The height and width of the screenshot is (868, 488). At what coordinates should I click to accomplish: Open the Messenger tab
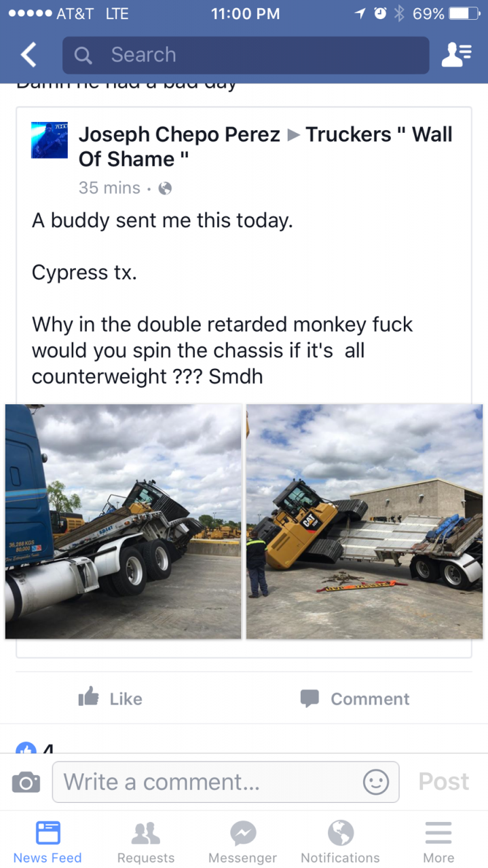(242, 842)
